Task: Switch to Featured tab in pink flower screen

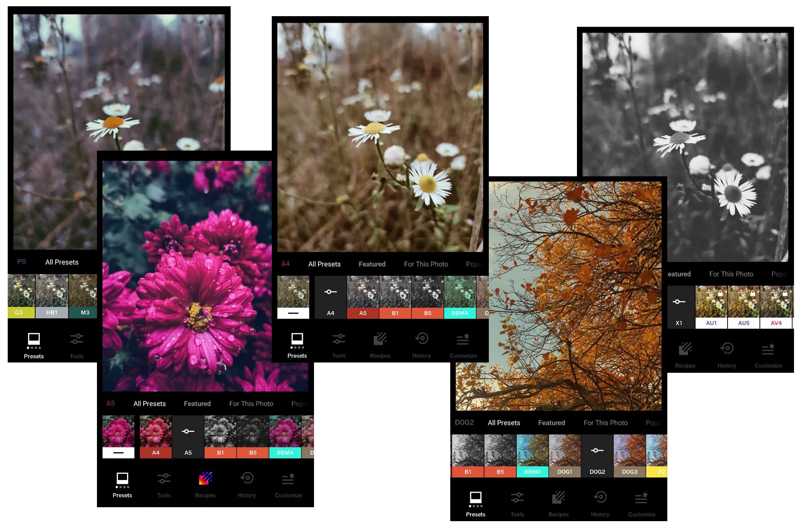Action: 197,404
